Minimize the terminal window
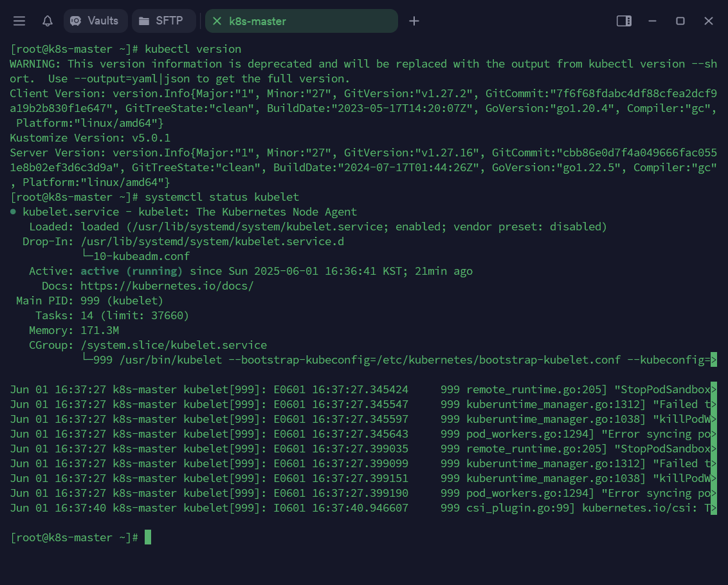The height and width of the screenshot is (585, 728). 652,21
